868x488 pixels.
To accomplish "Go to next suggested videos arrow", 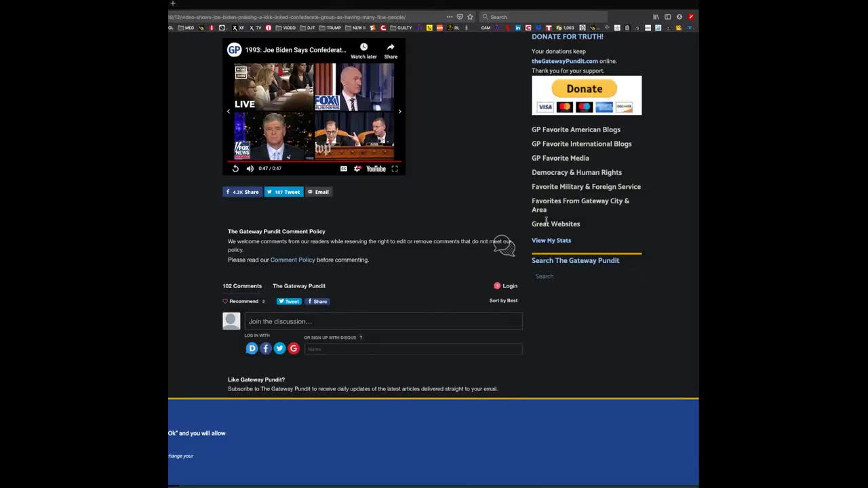I will [x=399, y=111].
